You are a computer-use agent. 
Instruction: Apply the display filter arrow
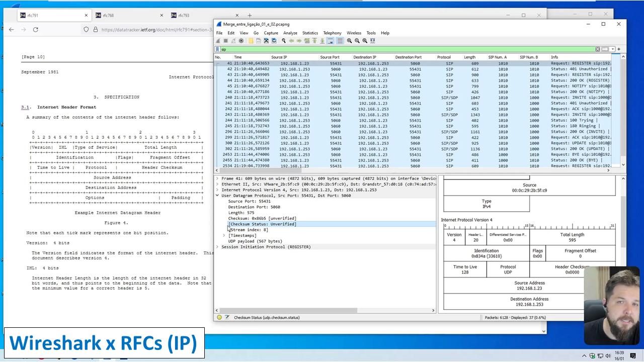click(x=605, y=49)
